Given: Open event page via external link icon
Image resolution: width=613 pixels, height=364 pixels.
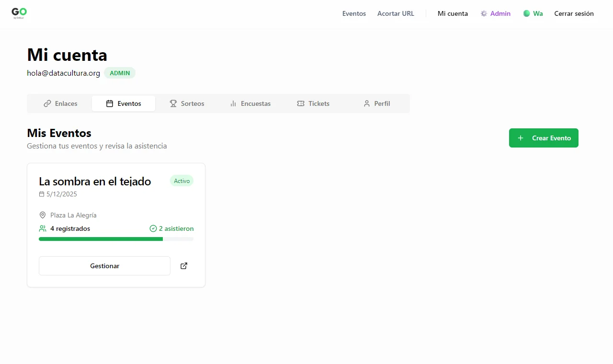Looking at the screenshot, I should (184, 266).
